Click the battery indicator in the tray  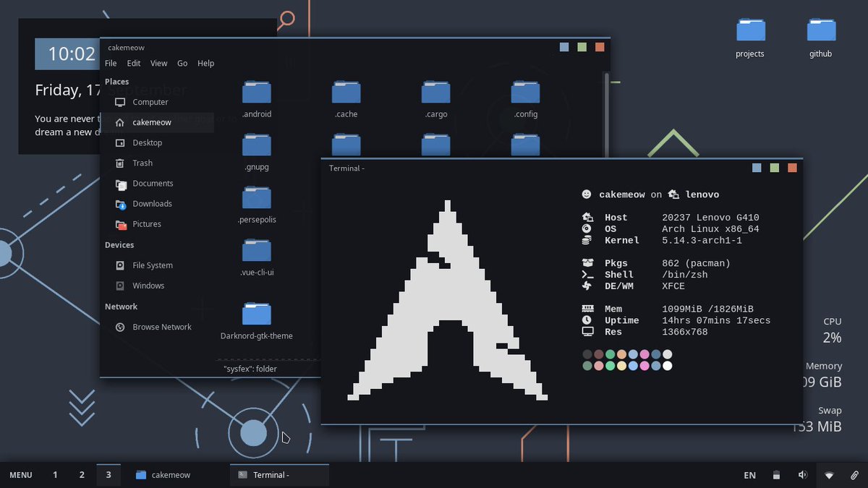776,475
